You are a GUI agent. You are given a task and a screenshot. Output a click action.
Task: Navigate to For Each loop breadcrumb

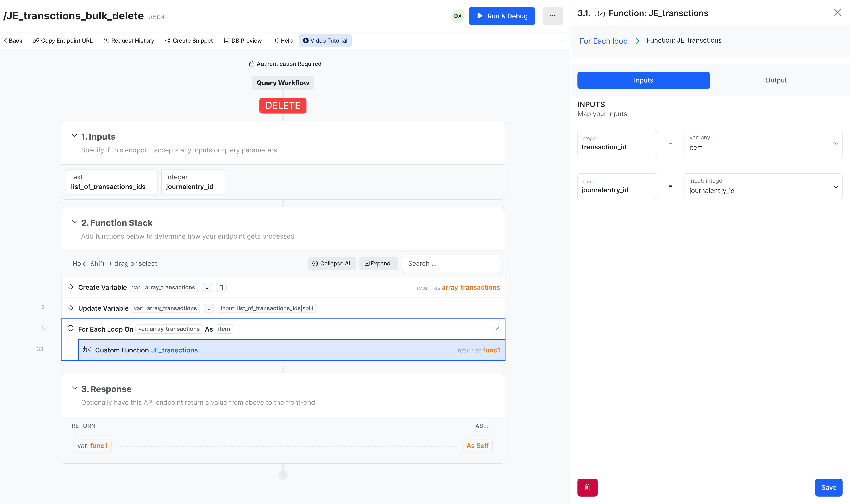pyautogui.click(x=603, y=41)
